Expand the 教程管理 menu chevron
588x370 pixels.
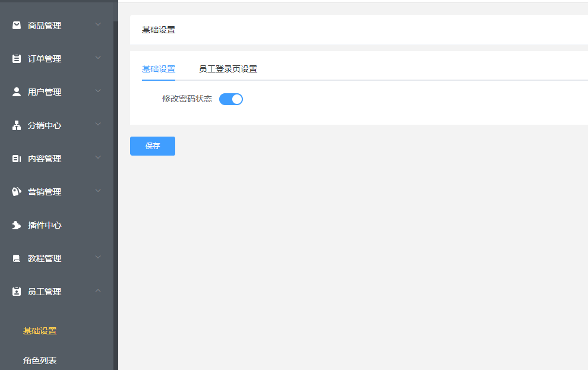[x=98, y=257]
